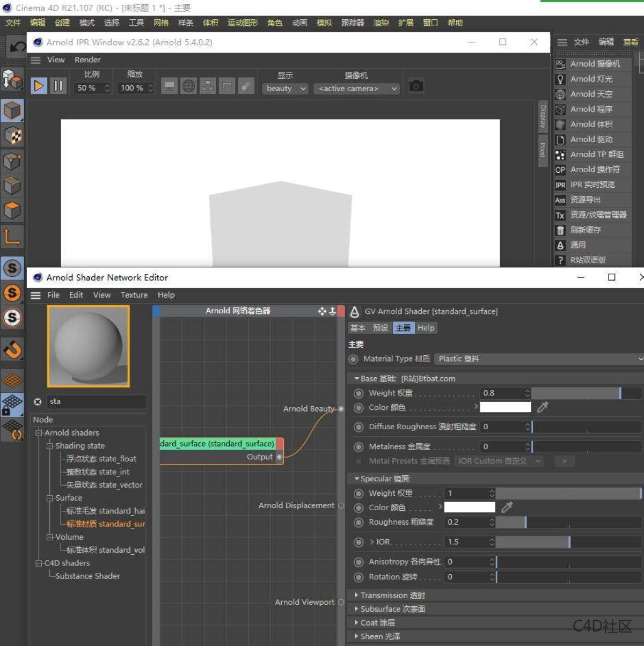The height and width of the screenshot is (646, 644).
Task: Toggle the Specular Weight animation dot
Action: click(x=358, y=493)
